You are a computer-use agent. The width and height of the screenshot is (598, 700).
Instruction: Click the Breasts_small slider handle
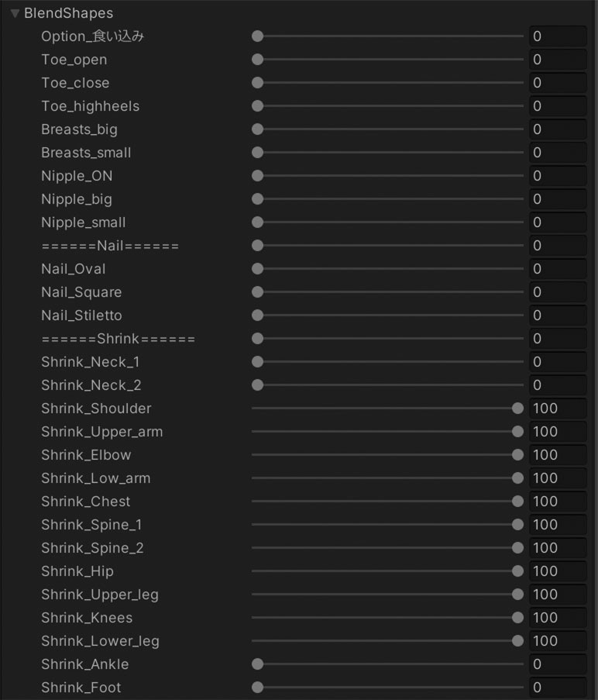[x=258, y=153]
